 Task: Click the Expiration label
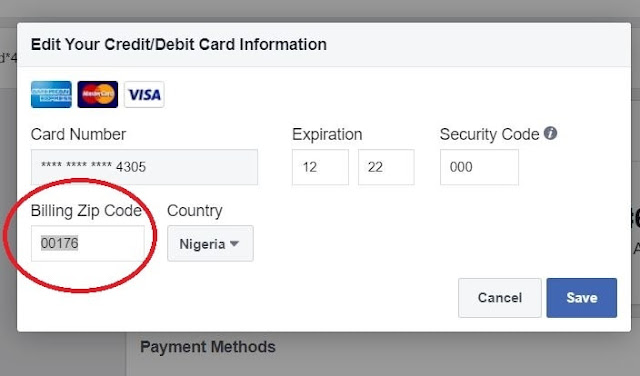coord(327,134)
